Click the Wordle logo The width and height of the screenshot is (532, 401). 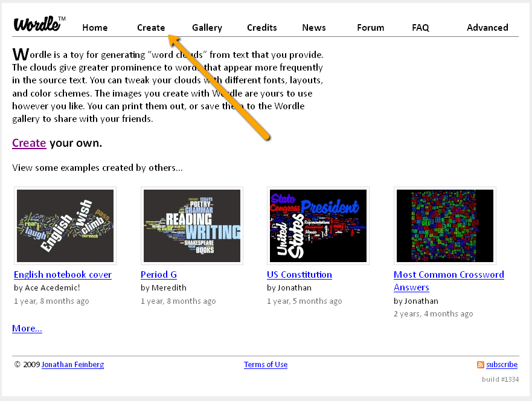point(39,24)
